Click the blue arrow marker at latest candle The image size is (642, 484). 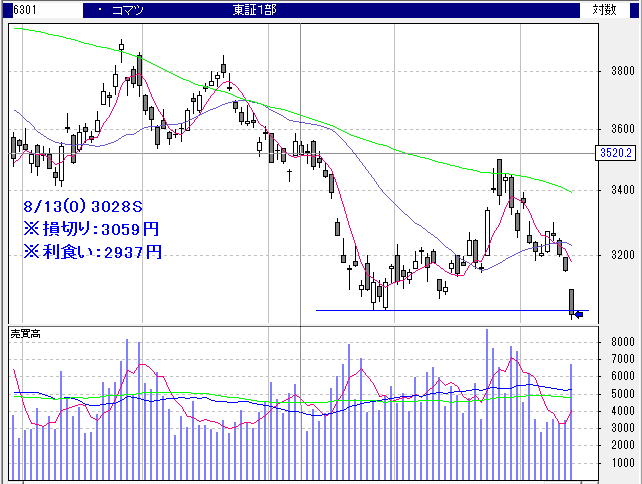tap(579, 316)
